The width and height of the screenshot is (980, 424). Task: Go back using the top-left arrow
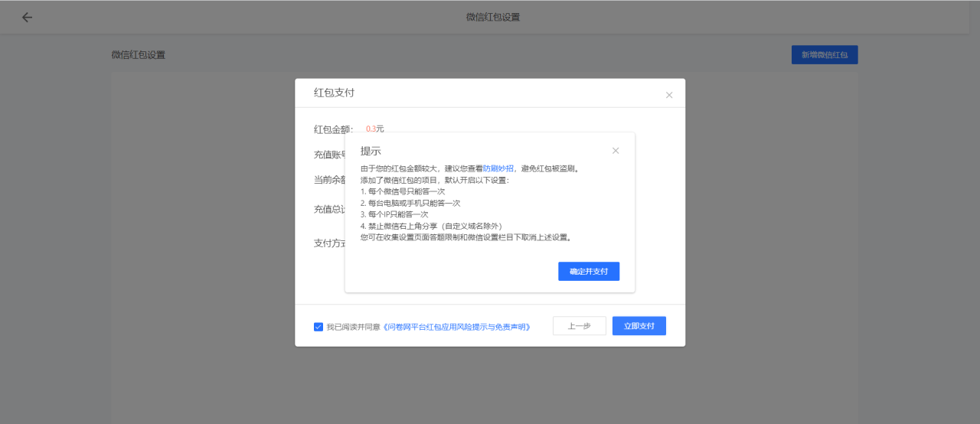point(28,17)
